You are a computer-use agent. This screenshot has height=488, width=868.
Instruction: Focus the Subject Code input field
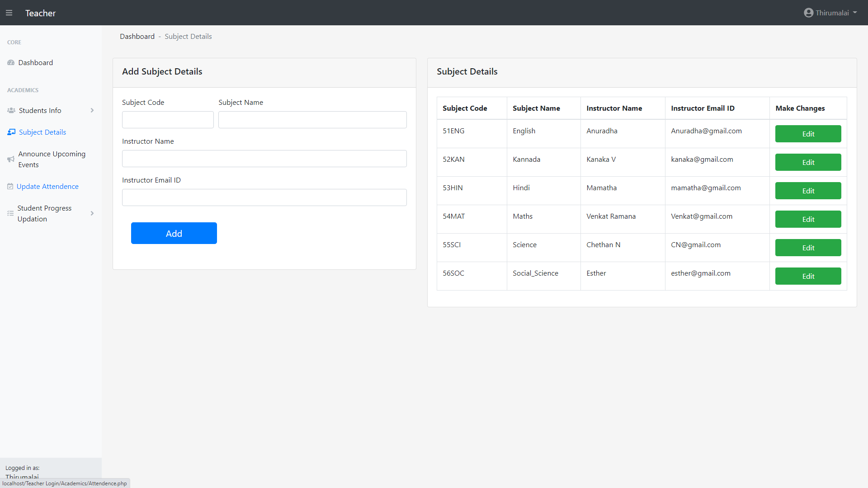click(x=168, y=120)
